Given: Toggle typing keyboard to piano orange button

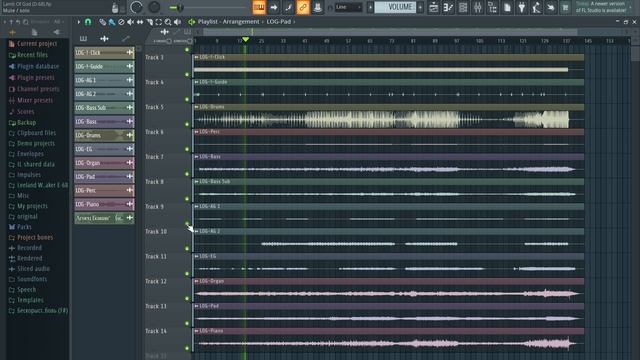Looking at the screenshot, I should pyautogui.click(x=259, y=7).
